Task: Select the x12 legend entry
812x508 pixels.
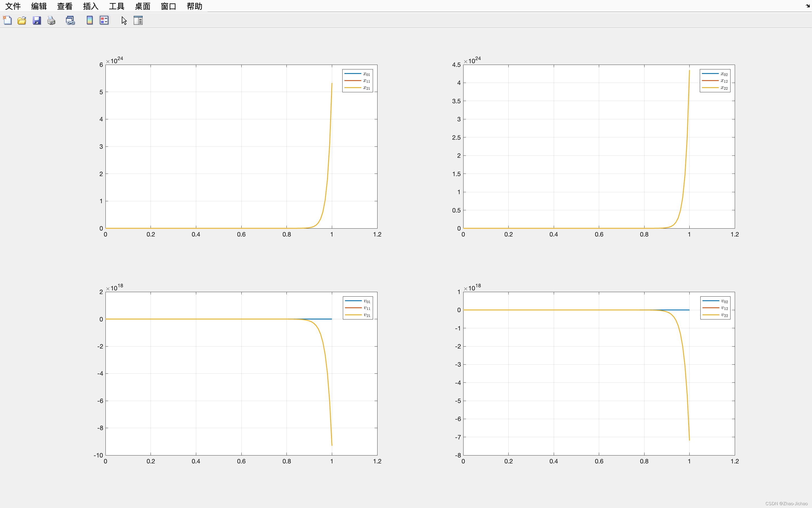Action: pos(715,81)
